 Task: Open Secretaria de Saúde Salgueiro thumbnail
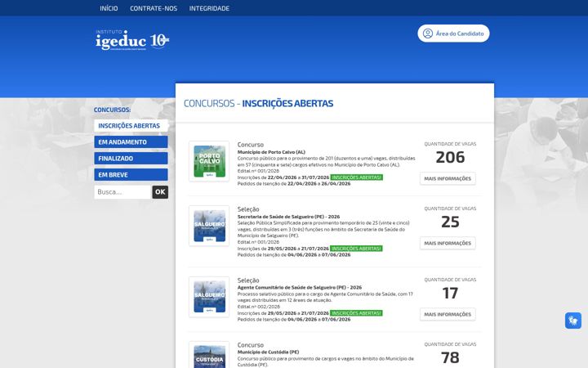[x=209, y=226]
